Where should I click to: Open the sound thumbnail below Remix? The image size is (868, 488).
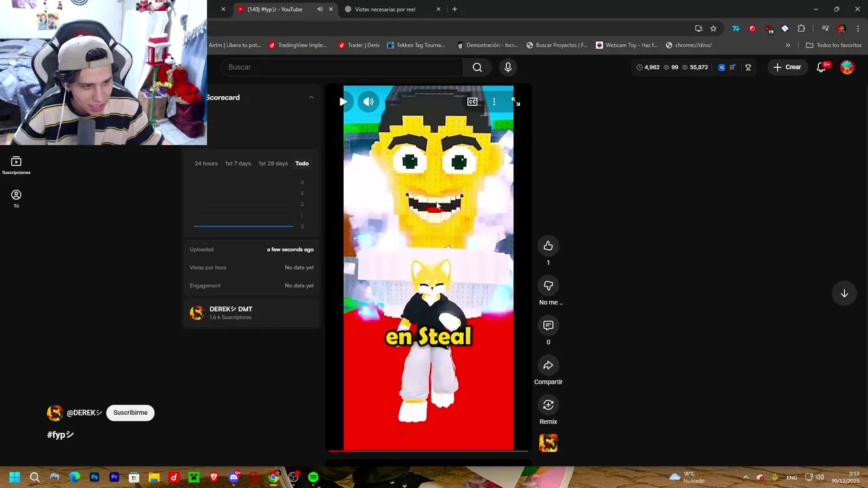[x=548, y=443]
